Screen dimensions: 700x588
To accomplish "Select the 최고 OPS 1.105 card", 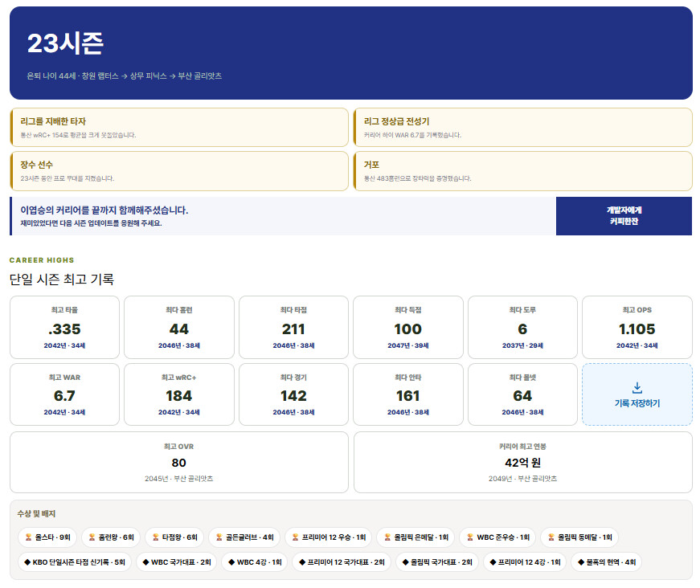I will [x=637, y=327].
